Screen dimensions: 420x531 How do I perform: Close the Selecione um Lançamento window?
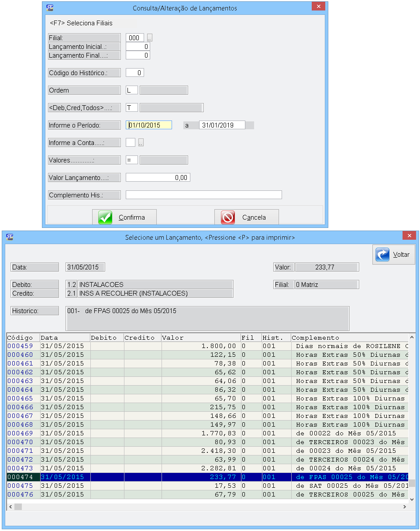[x=409, y=236]
